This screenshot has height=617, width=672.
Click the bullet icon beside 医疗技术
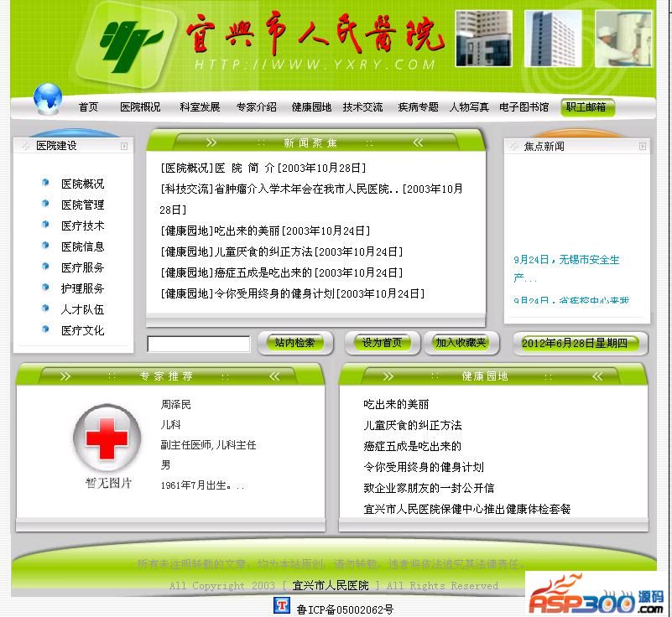point(45,225)
